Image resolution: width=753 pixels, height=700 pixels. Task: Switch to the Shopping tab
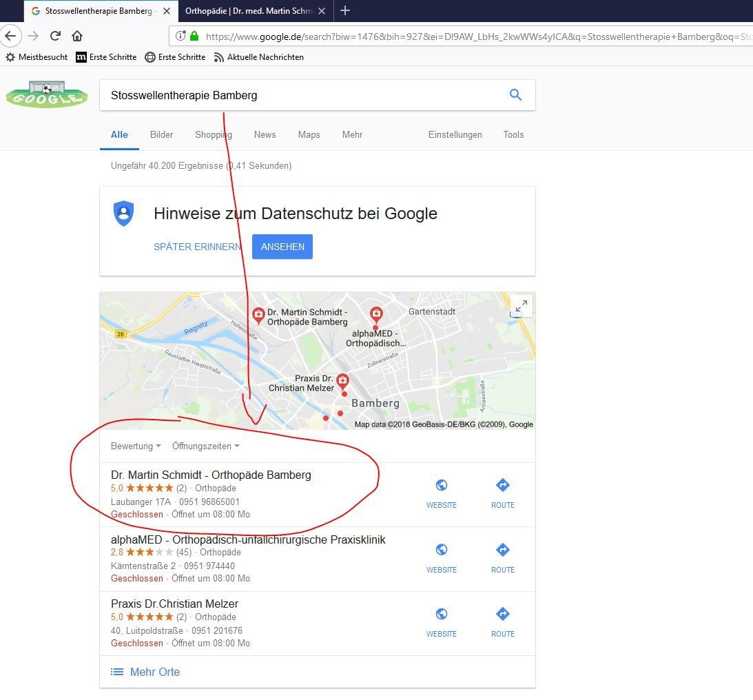point(213,135)
